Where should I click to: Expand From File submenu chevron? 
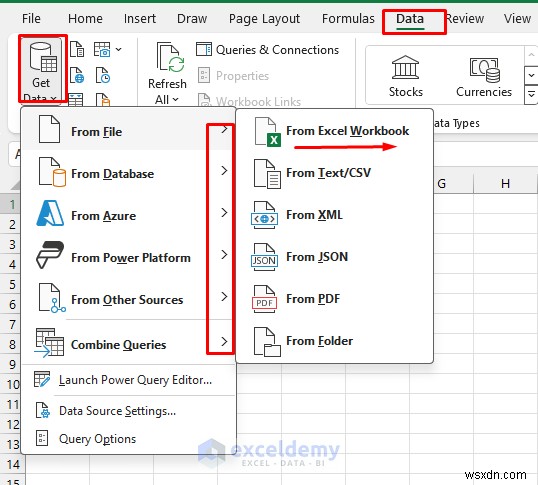coord(224,130)
